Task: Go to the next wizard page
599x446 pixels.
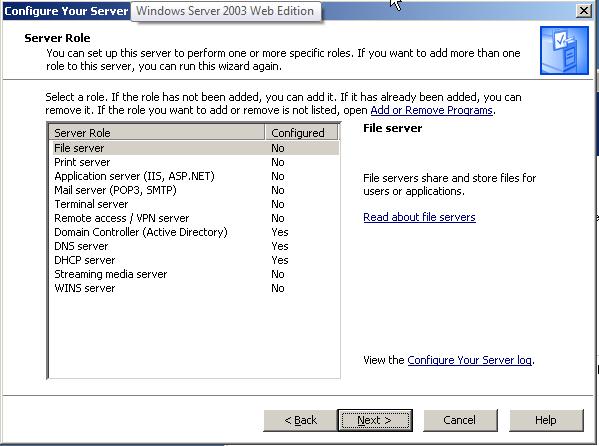Action: [x=375, y=420]
